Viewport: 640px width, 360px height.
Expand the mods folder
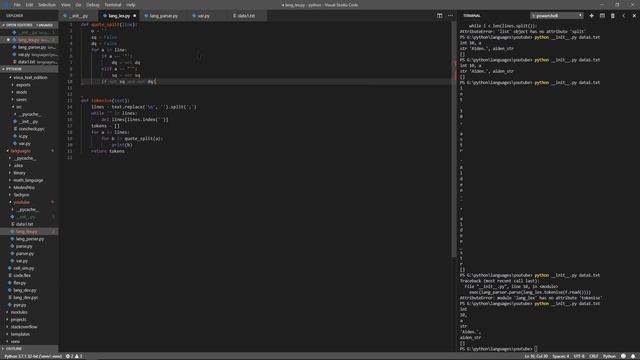tap(21, 92)
